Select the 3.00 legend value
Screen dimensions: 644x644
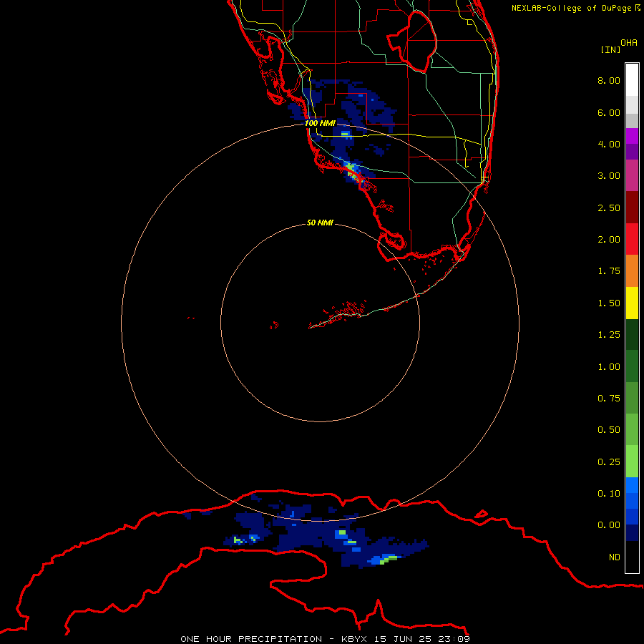pos(609,176)
